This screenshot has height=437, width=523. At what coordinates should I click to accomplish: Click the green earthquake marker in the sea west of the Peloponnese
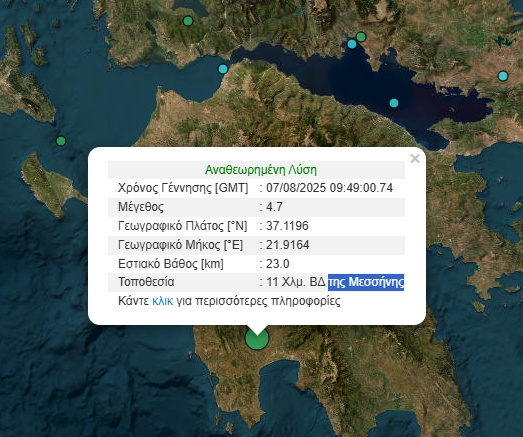tap(61, 141)
